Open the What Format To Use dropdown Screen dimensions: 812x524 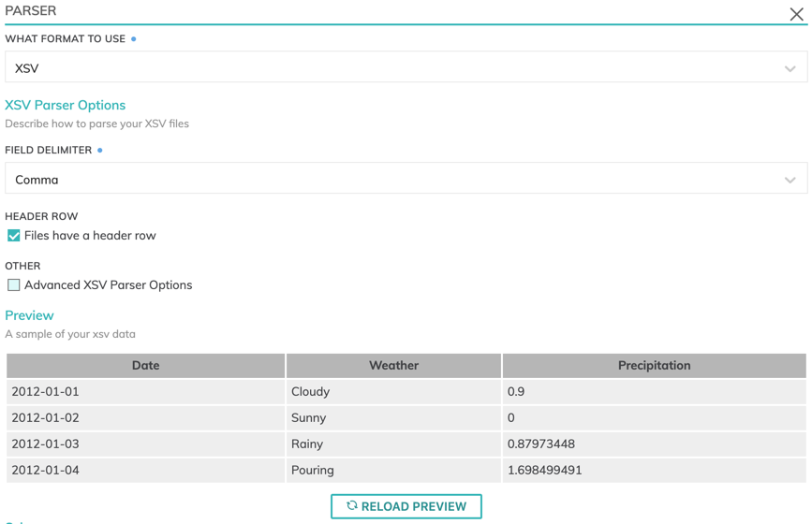[406, 66]
